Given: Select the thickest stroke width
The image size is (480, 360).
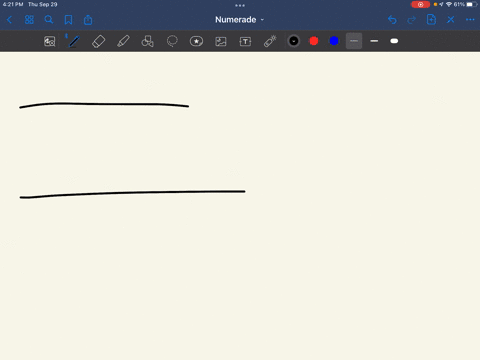Looking at the screenshot, I should (x=394, y=41).
